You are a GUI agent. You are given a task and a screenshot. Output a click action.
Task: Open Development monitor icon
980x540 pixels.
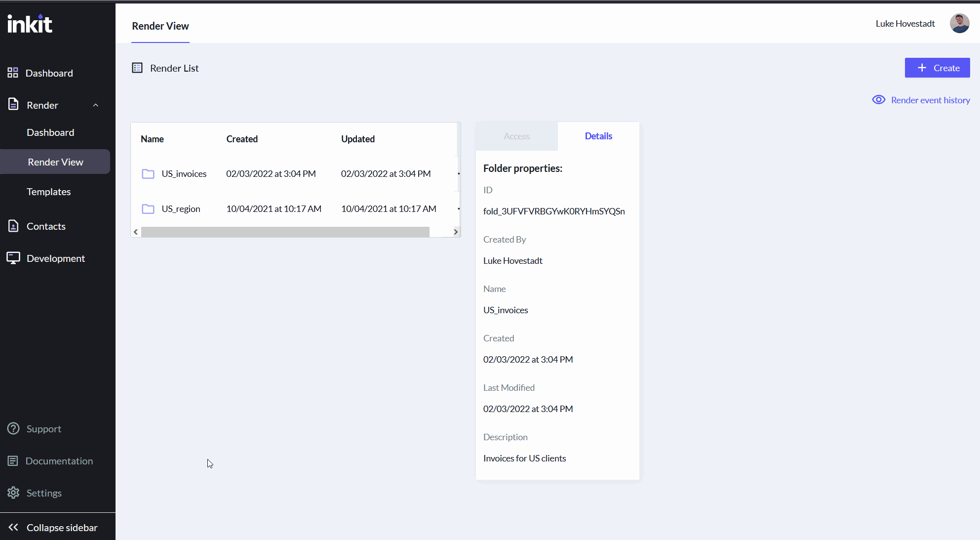[13, 258]
